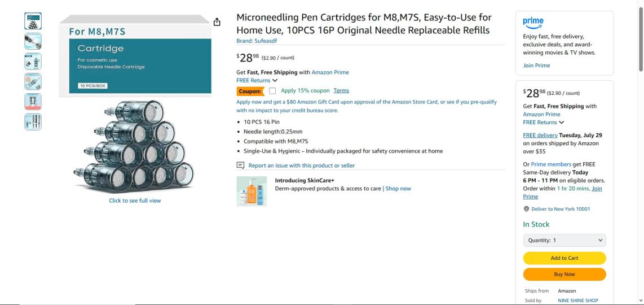Open the Quantity dropdown
Viewport: 644px width, 305px height.
point(564,241)
